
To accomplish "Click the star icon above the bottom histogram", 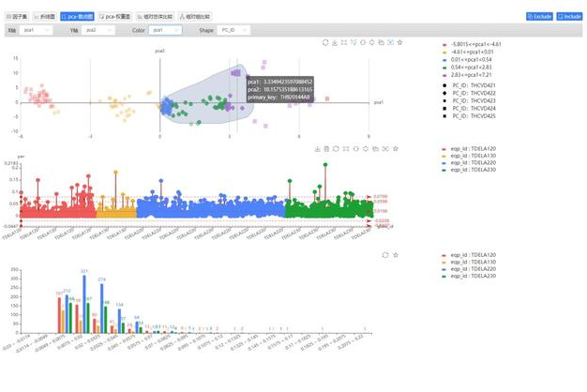I will (x=398, y=254).
